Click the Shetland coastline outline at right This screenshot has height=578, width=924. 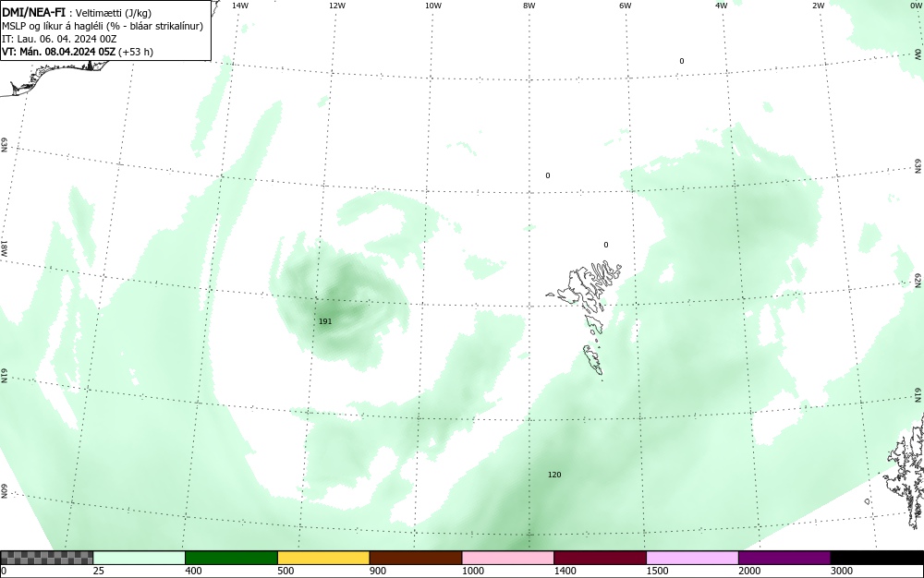coord(907,471)
